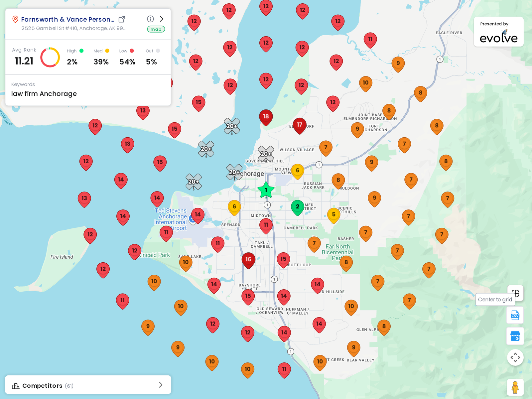Click the green map badge
This screenshot has height=399, width=532.
point(156,29)
